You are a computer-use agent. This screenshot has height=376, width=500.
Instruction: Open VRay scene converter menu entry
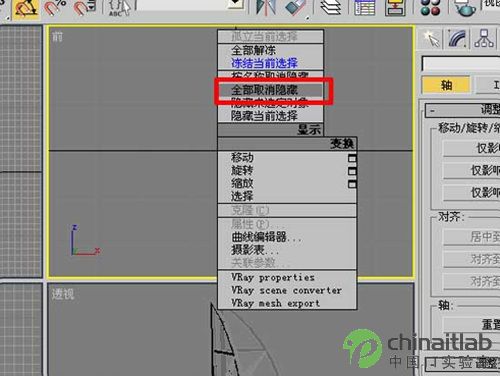pos(286,290)
